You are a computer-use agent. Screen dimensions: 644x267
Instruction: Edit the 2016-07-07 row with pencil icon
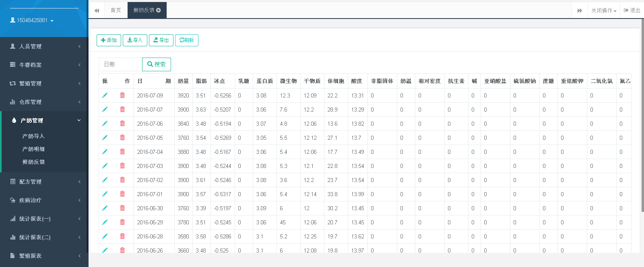[x=105, y=110]
